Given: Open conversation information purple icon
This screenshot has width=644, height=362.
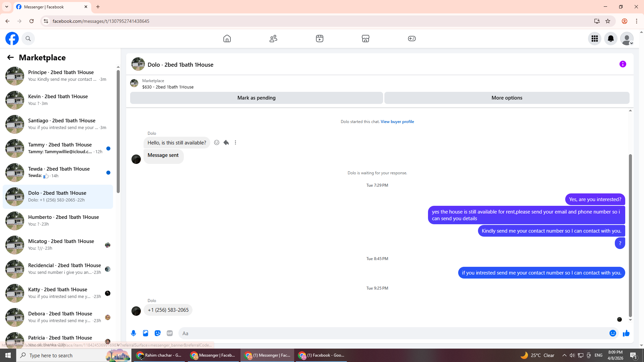Looking at the screenshot, I should tap(623, 64).
